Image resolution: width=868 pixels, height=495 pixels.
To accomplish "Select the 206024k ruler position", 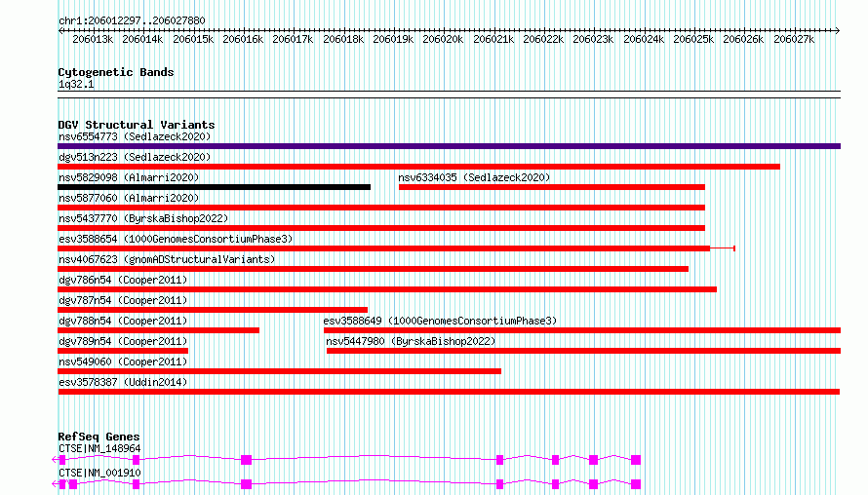I will [x=644, y=39].
